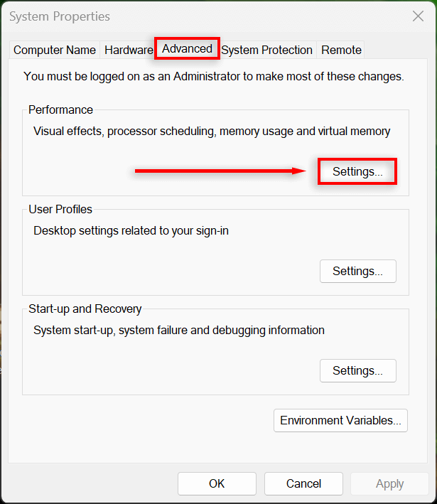The width and height of the screenshot is (437, 504).
Task: Switch to the Remote tab
Action: point(341,50)
